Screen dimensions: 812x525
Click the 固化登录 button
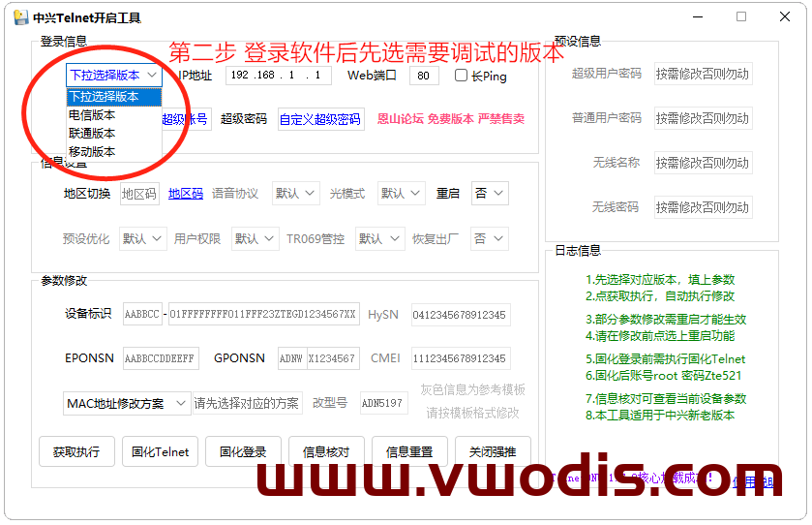(x=243, y=452)
